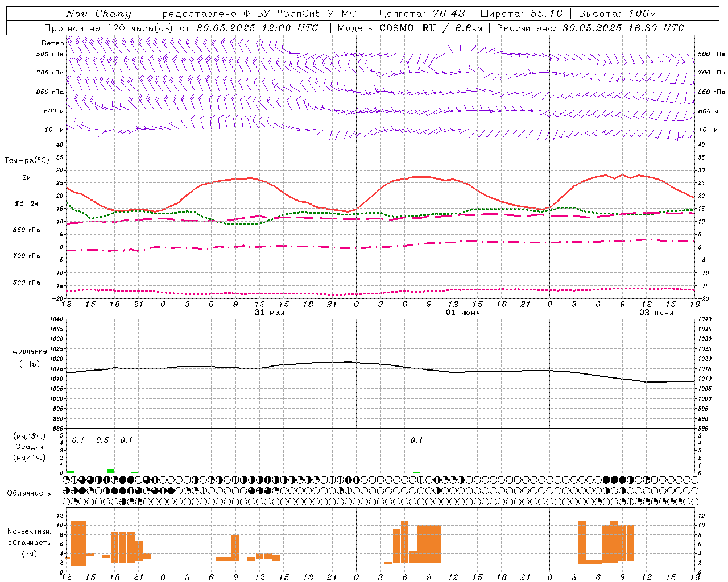Click the station name Nov_Chany
Image resolution: width=728 pixels, height=582 pixels.
pyautogui.click(x=98, y=14)
